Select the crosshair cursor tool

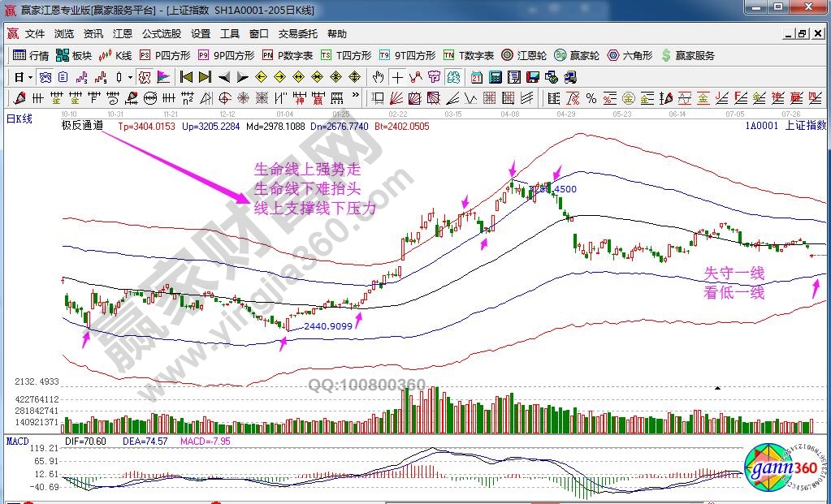397,77
